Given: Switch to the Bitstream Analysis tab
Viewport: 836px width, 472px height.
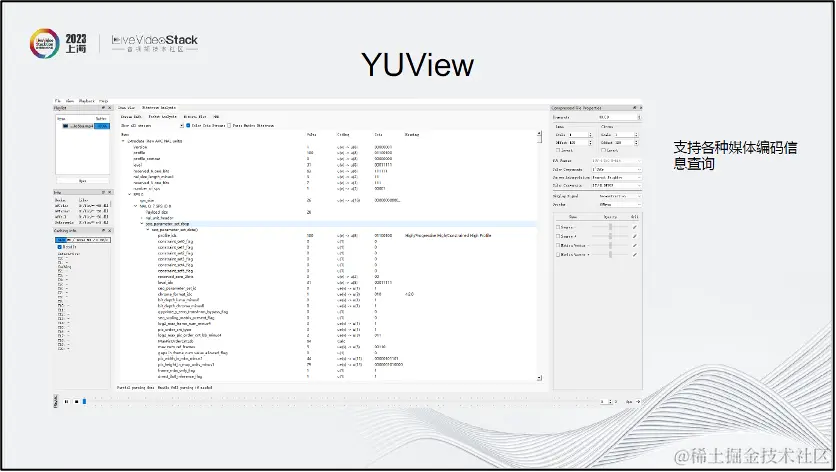Looking at the screenshot, I should click(158, 108).
